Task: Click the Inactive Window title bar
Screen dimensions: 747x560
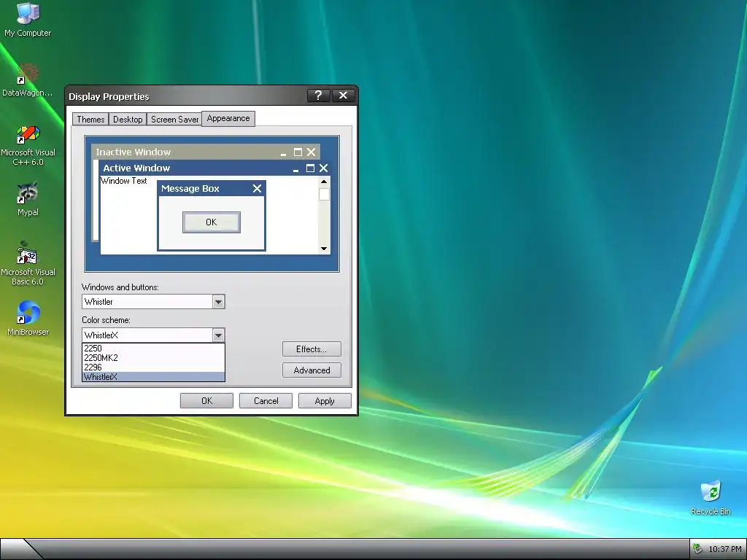Action: [206, 152]
